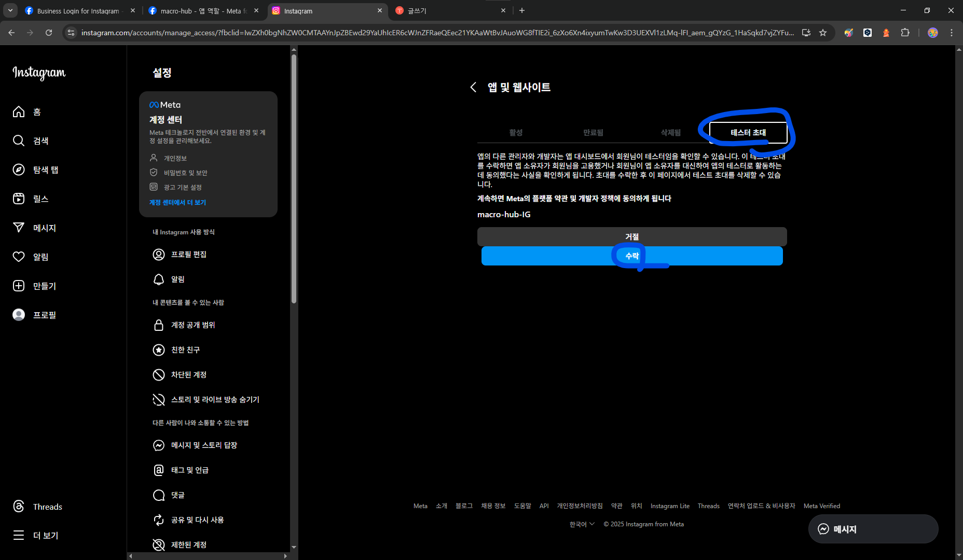Viewport: 963px width, 560px height.
Task: Bookmark this page with the star icon
Action: point(823,33)
